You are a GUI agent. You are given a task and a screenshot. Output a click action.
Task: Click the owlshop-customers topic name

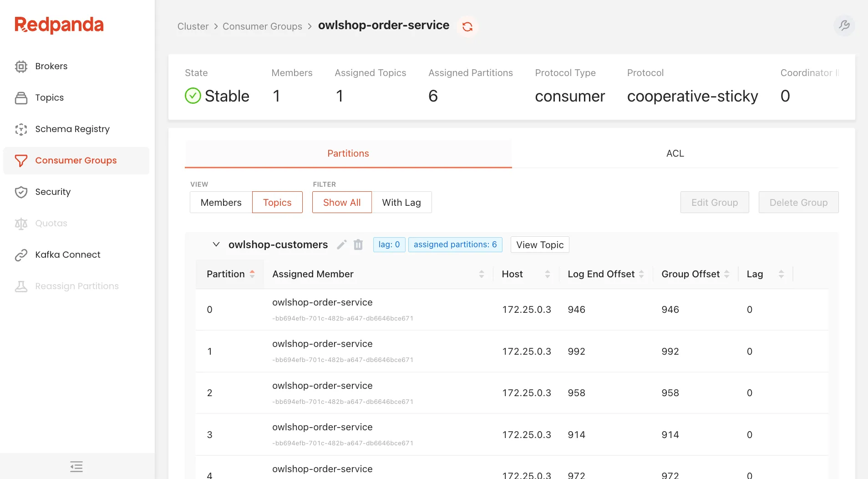coord(278,245)
